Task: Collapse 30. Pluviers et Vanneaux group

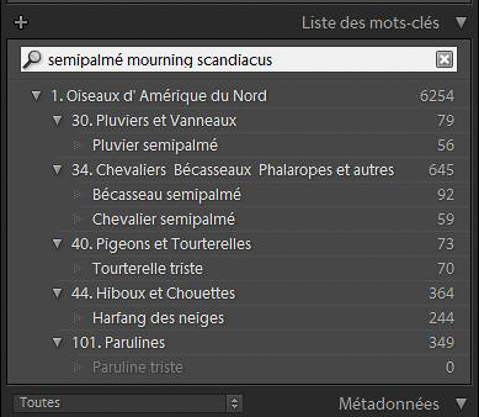Action: 57,120
